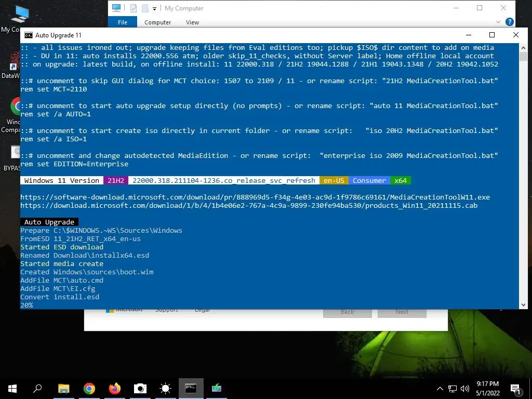Close the My Computer window

[x=503, y=8]
